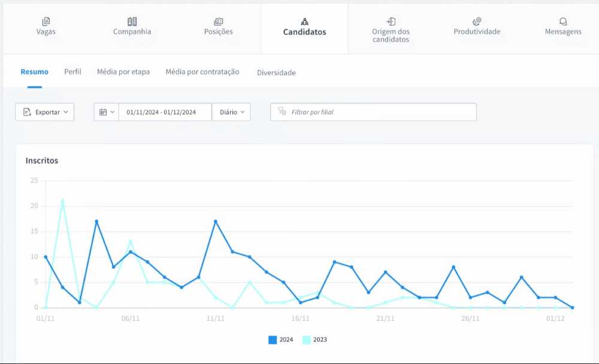Click the Posições icon

[x=218, y=22]
